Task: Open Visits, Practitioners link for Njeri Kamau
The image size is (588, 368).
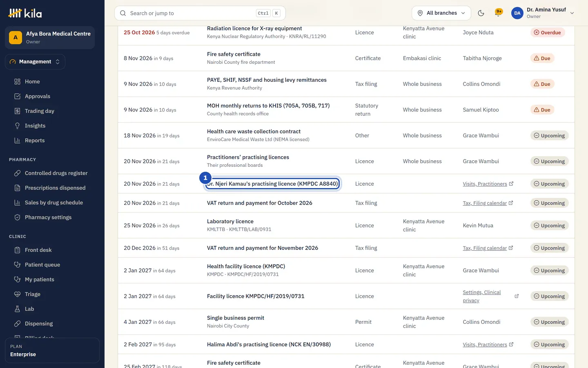Action: [488, 184]
